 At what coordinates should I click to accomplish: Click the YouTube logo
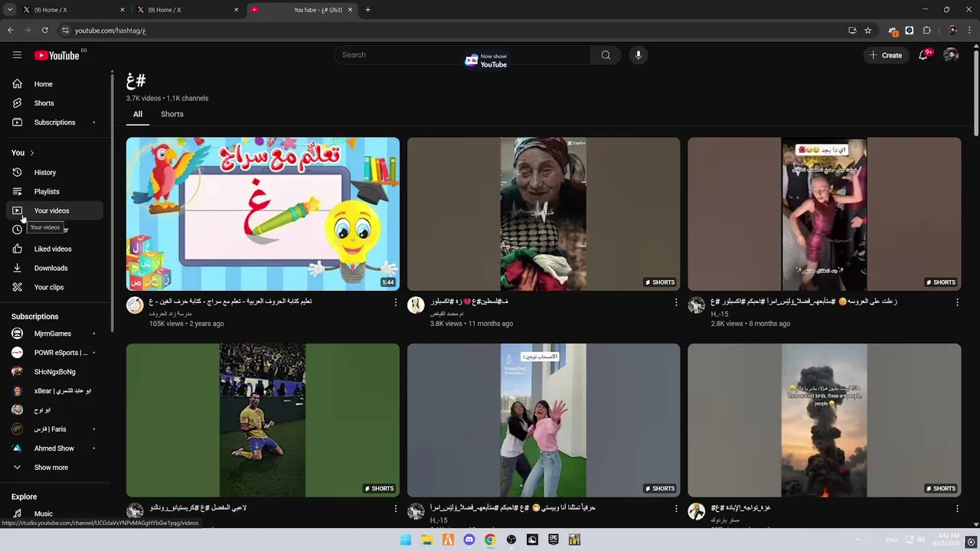click(57, 55)
